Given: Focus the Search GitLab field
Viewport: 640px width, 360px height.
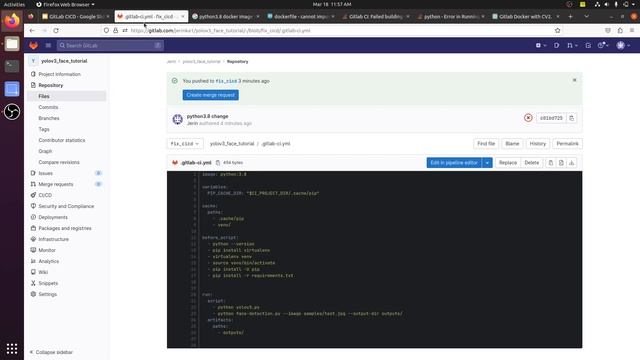Looking at the screenshot, I should [x=110, y=45].
